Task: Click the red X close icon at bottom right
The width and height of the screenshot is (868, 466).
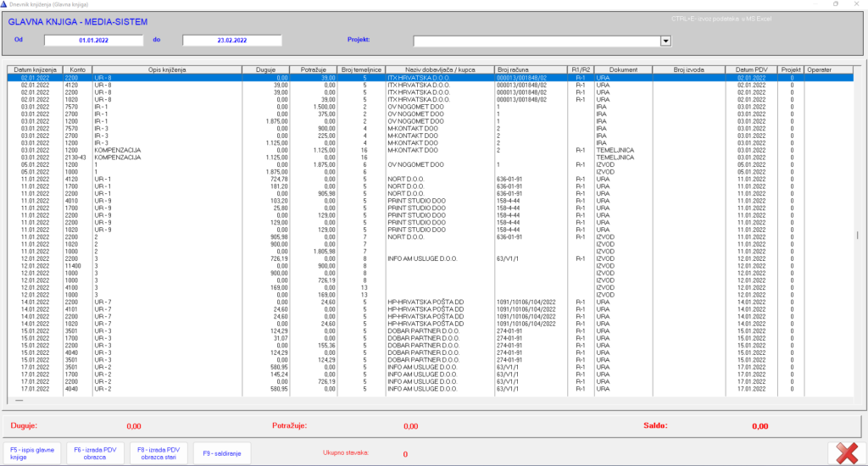Action: [x=846, y=453]
